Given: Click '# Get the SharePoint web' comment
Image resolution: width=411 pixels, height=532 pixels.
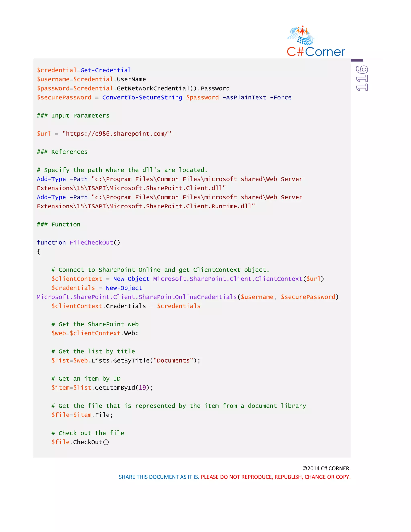Looking at the screenshot, I should [x=95, y=324].
